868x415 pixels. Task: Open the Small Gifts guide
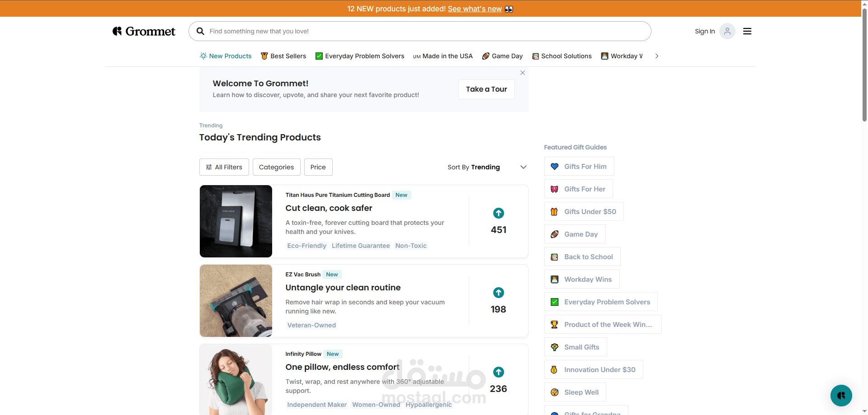[576, 347]
